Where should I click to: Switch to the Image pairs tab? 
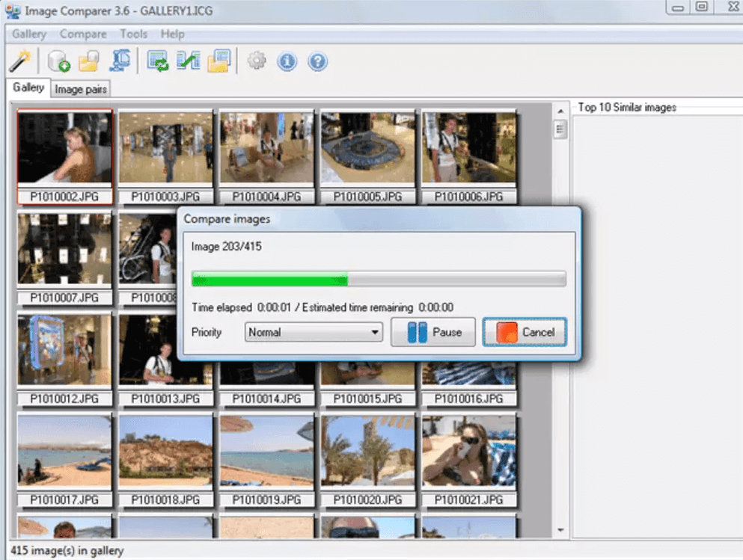pyautogui.click(x=81, y=89)
